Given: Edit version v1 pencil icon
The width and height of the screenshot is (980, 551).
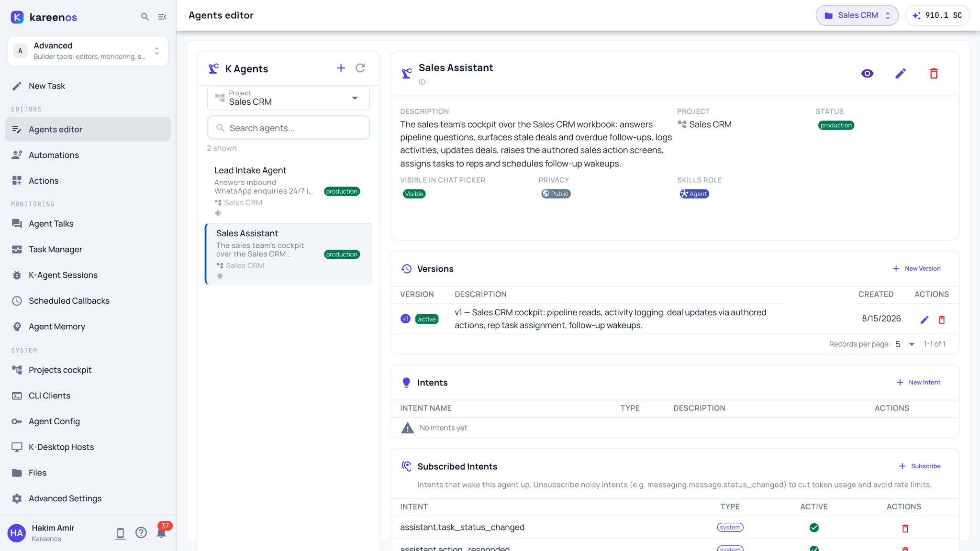Looking at the screenshot, I should 924,320.
